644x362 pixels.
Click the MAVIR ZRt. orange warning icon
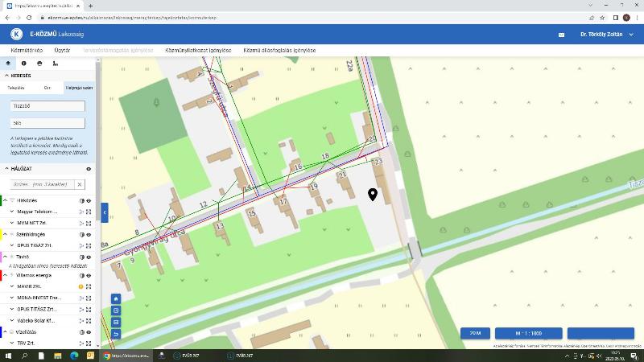tap(81, 286)
